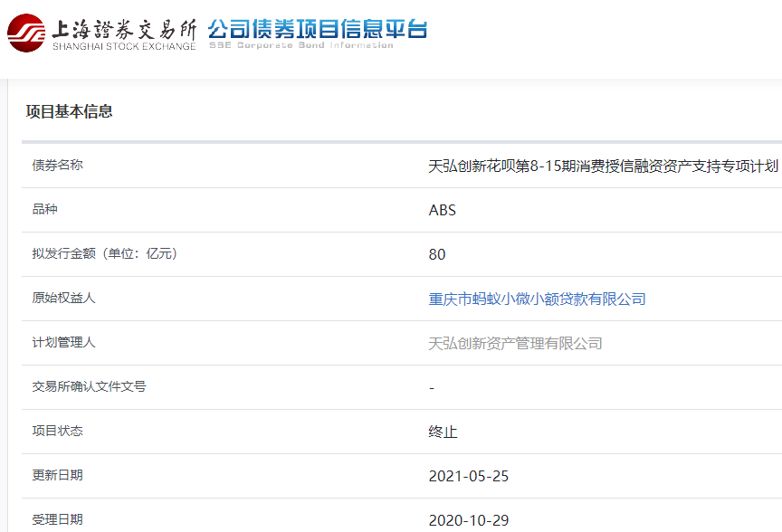This screenshot has height=532, width=782.
Task: Click the 更新日期 field label
Action: (x=57, y=475)
